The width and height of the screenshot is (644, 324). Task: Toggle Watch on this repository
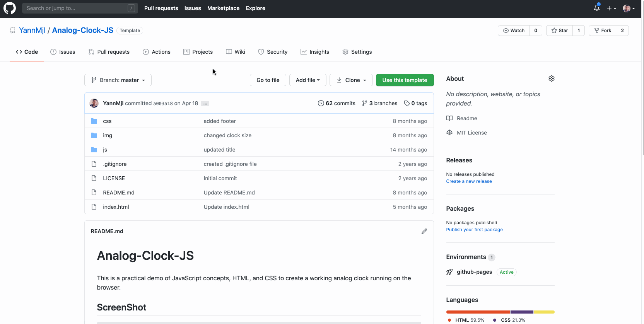(x=514, y=31)
